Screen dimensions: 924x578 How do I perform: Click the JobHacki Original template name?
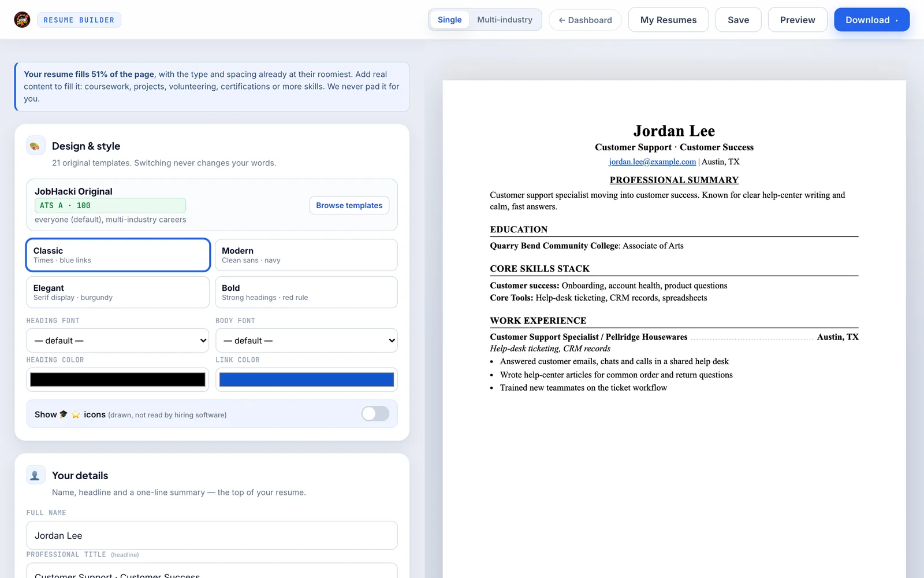point(73,191)
